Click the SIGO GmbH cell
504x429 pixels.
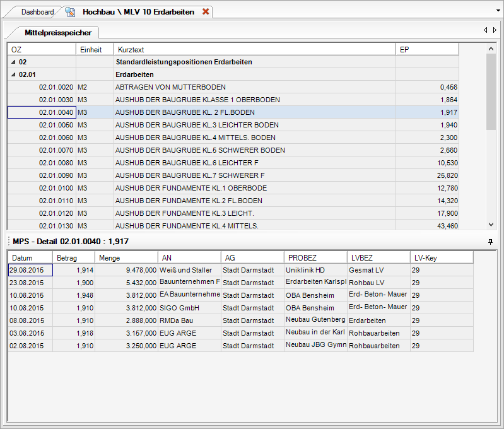click(x=189, y=308)
